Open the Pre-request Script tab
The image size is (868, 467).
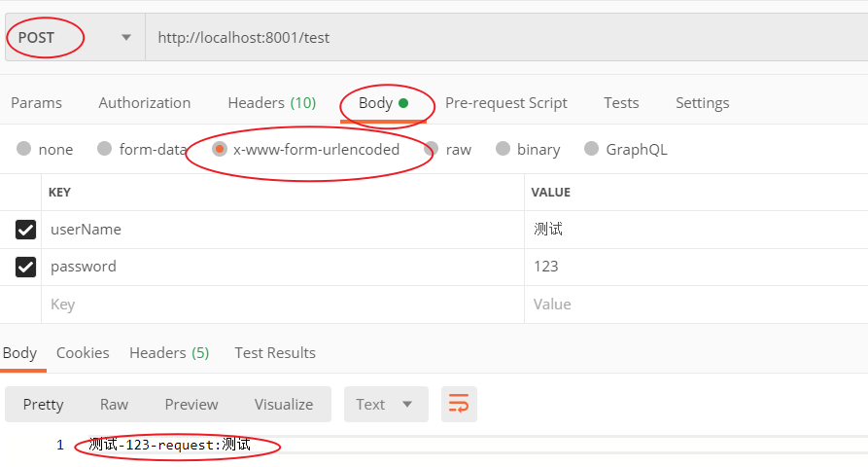point(506,103)
